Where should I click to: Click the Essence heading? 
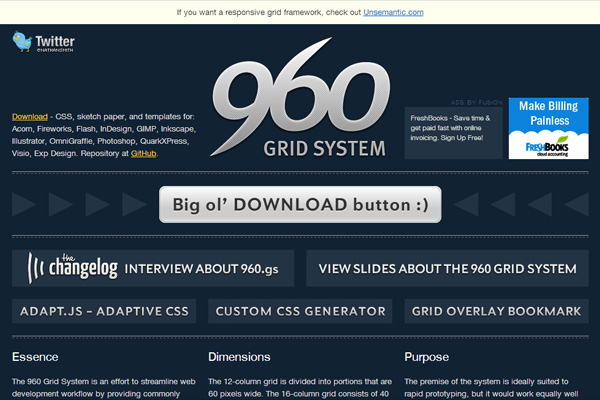35,357
